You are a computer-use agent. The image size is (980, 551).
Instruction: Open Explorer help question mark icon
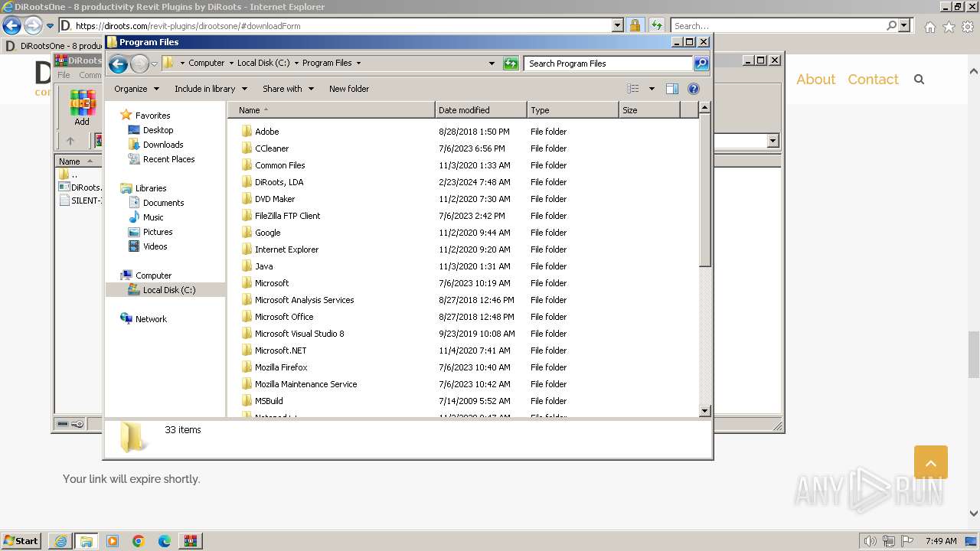tap(694, 89)
